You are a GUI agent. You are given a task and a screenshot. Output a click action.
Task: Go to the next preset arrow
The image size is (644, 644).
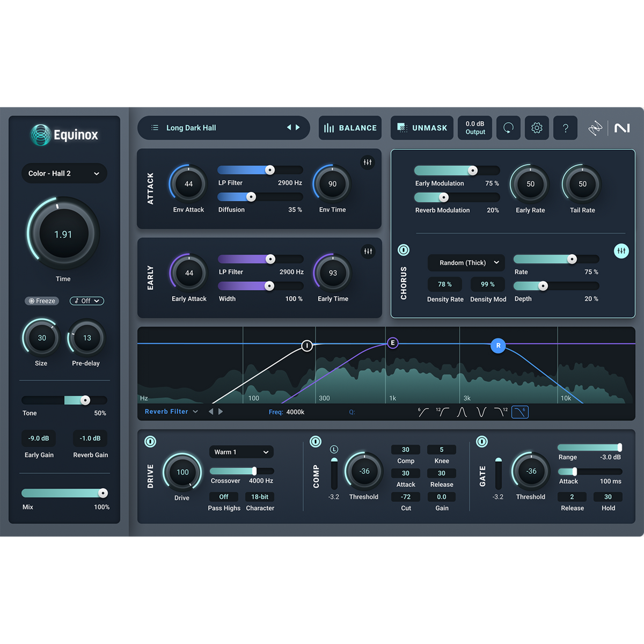298,127
